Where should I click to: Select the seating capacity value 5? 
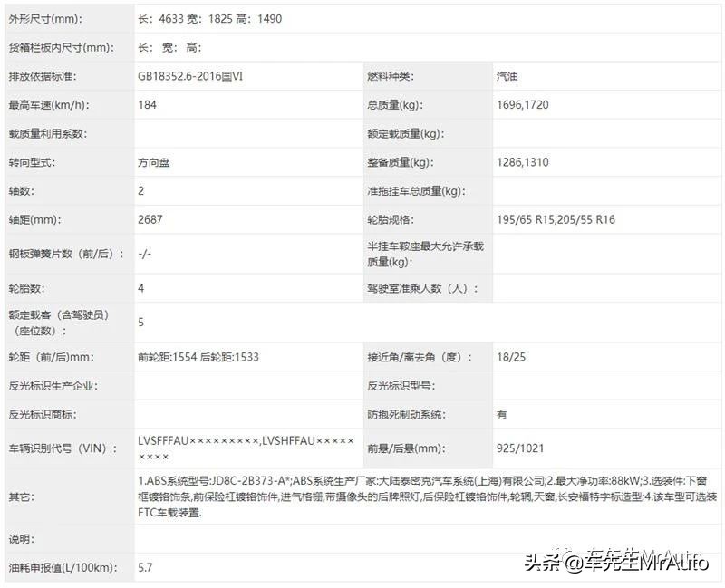click(x=140, y=323)
